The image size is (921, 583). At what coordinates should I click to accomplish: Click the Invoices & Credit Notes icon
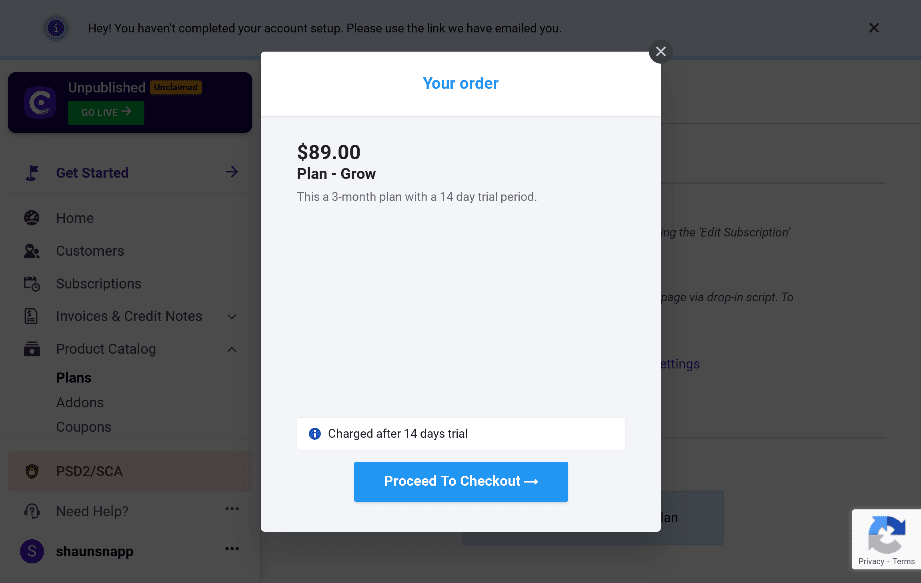click(31, 316)
